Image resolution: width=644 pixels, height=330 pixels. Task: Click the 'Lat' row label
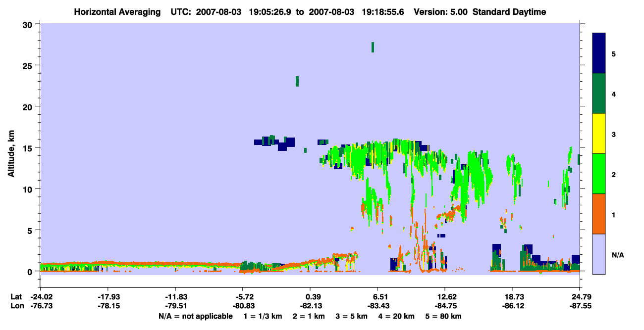coord(16,297)
